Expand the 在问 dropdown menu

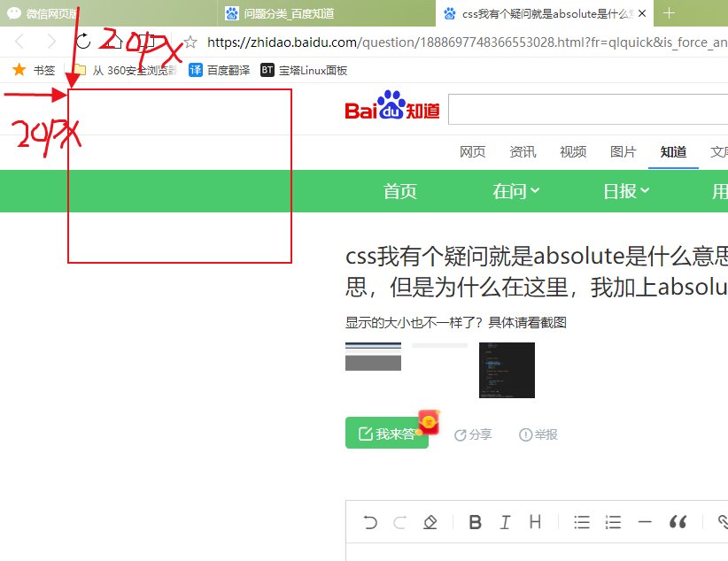[x=516, y=190]
